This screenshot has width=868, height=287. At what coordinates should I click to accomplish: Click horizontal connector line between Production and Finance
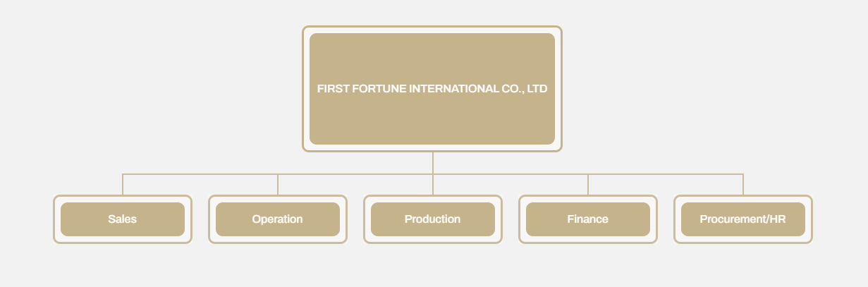[x=511, y=174]
